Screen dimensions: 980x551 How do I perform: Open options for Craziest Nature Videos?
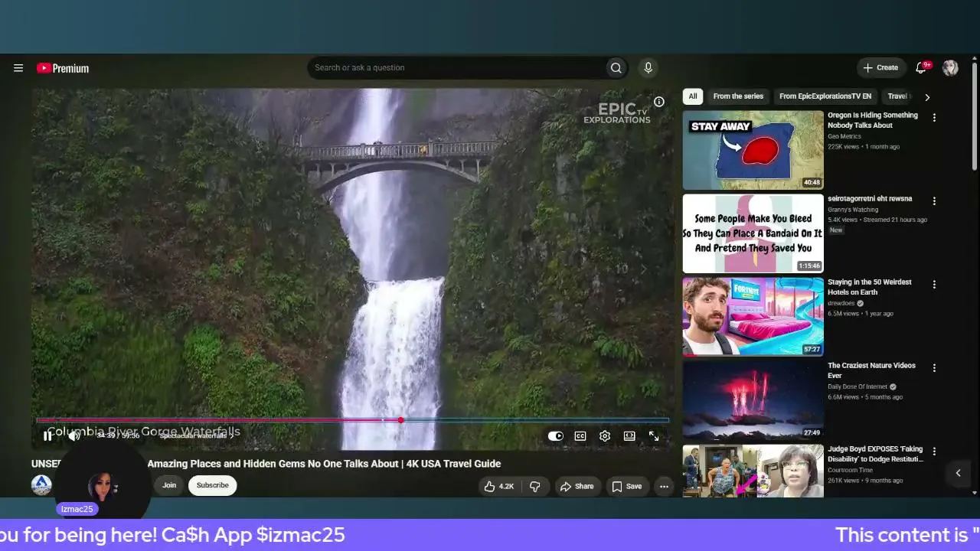coord(934,368)
